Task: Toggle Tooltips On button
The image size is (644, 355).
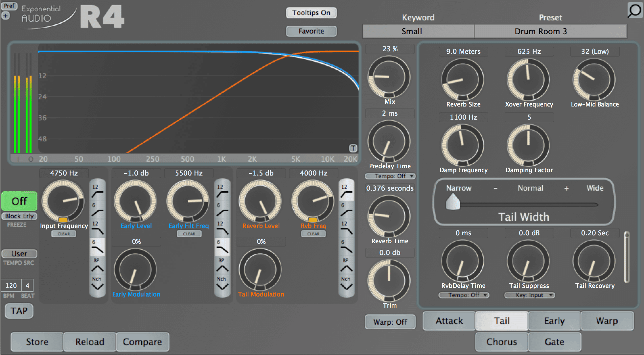Action: 311,13
